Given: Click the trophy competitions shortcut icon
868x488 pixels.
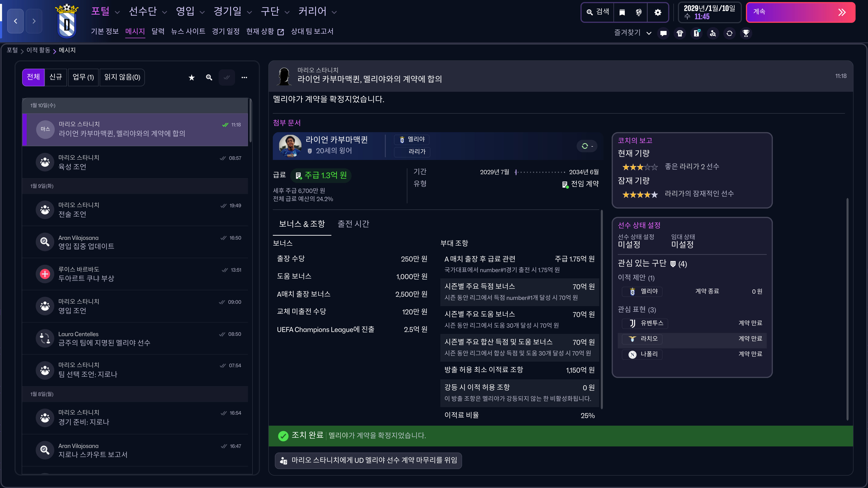Looking at the screenshot, I should point(746,33).
